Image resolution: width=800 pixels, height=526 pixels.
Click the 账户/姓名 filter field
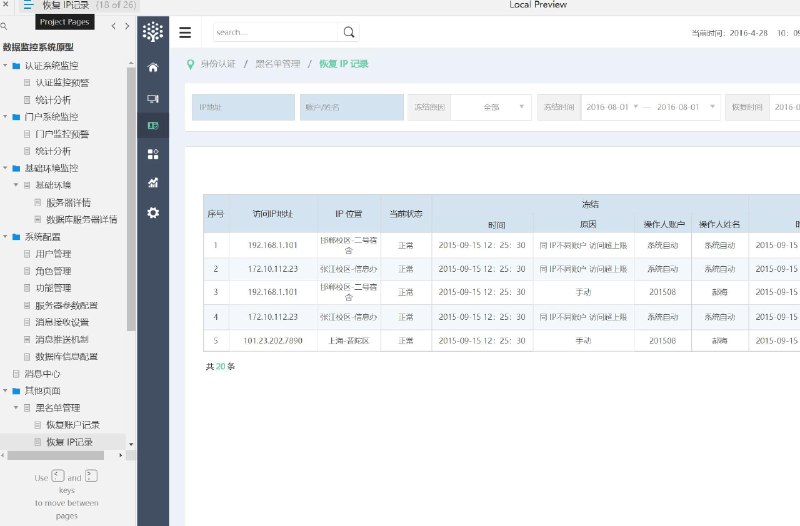coord(352,107)
